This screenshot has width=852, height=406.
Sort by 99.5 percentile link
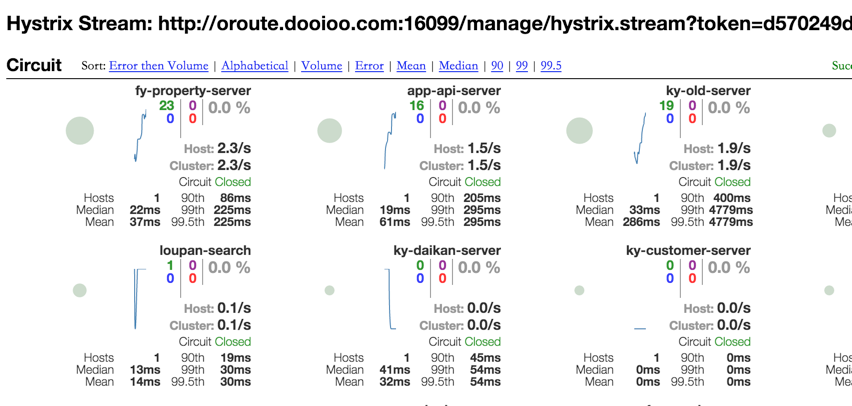[x=551, y=66]
